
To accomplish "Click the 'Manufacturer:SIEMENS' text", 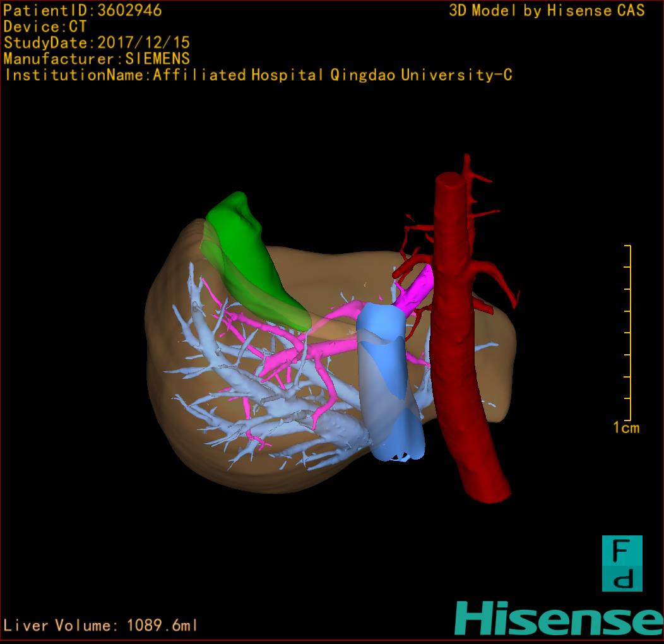I will [97, 59].
